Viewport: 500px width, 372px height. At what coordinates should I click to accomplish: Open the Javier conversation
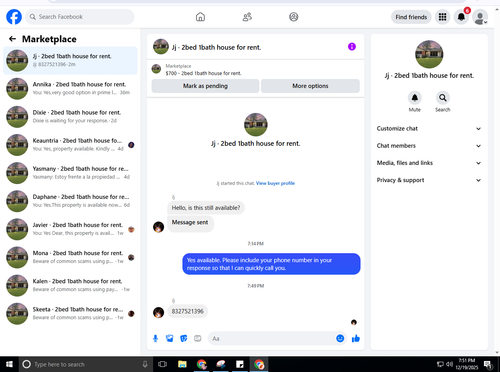(70, 229)
